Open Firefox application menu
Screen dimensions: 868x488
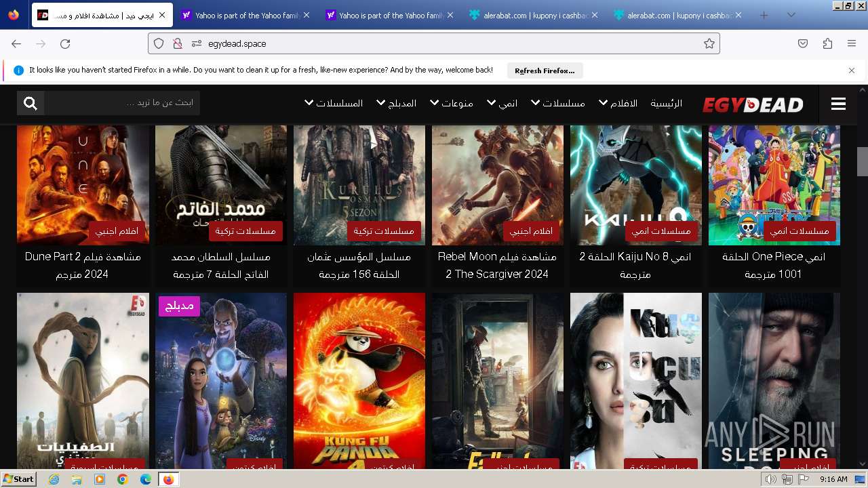[852, 43]
